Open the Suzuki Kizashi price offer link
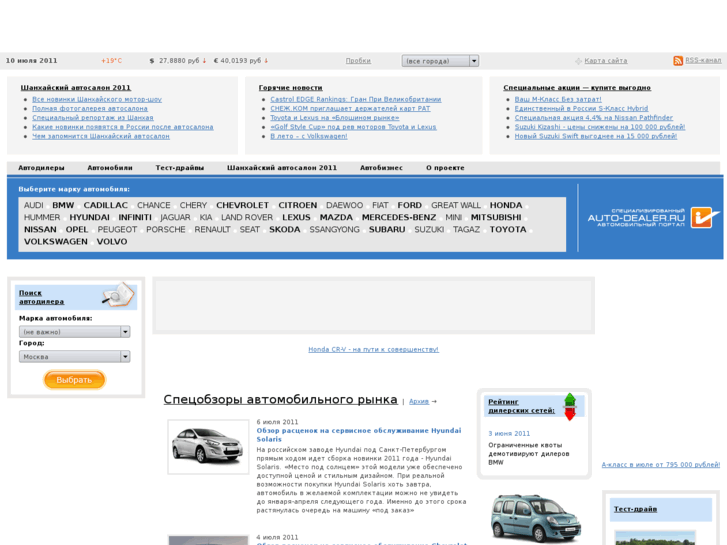This screenshot has width=727, height=545. tap(599, 127)
